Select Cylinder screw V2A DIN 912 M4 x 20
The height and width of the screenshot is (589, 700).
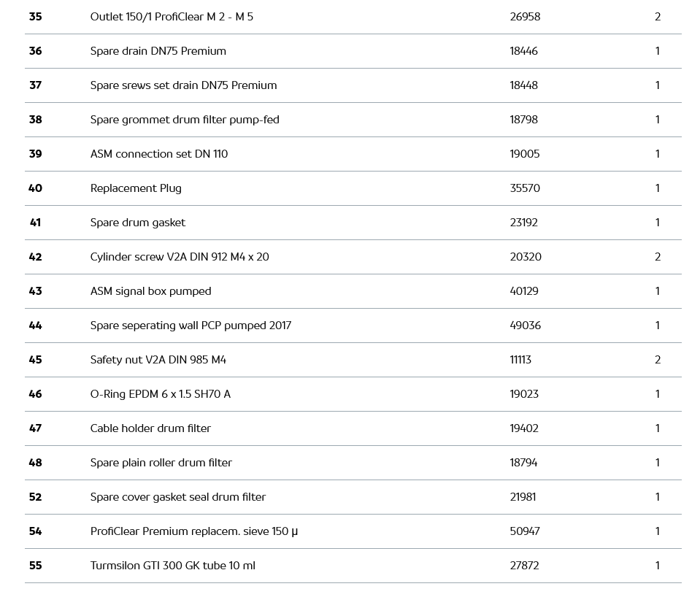(180, 257)
